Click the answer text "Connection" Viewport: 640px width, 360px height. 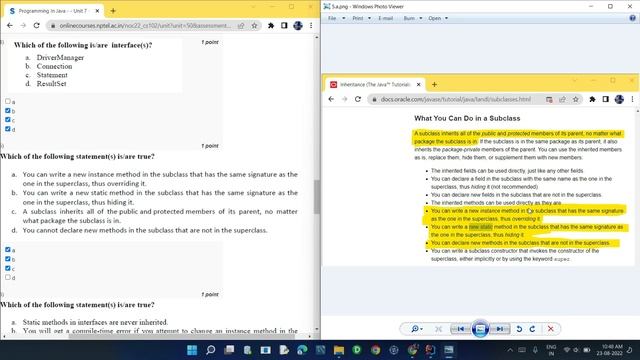tap(54, 66)
